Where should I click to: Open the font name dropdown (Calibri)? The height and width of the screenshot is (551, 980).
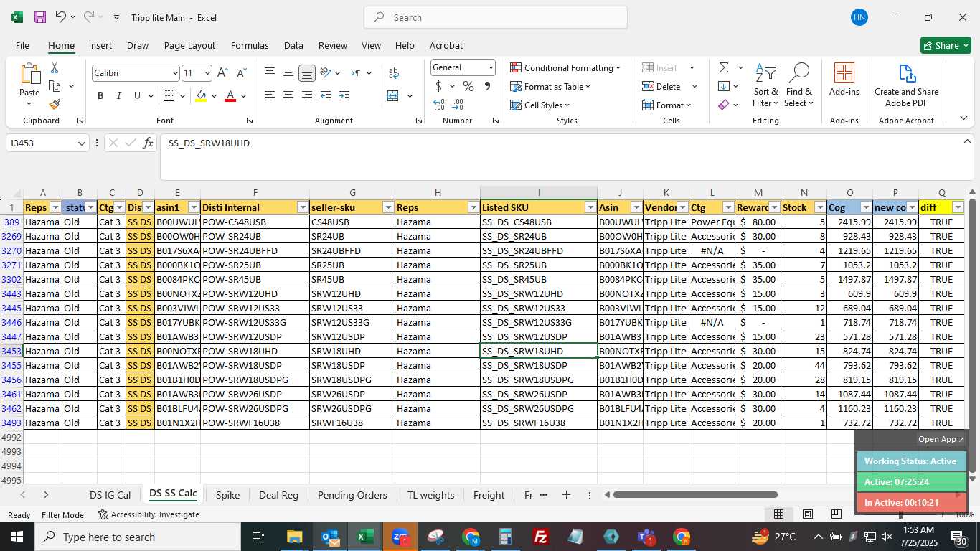tap(174, 73)
